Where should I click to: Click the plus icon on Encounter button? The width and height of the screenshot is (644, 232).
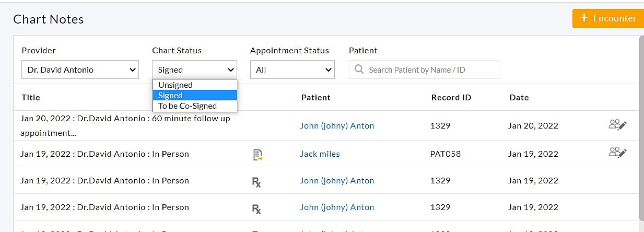click(584, 18)
